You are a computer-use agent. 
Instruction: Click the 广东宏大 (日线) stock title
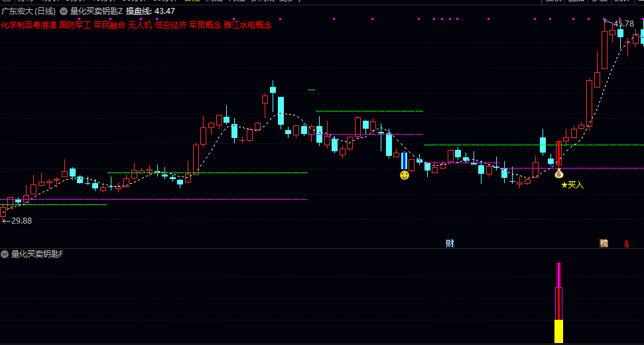click(29, 11)
